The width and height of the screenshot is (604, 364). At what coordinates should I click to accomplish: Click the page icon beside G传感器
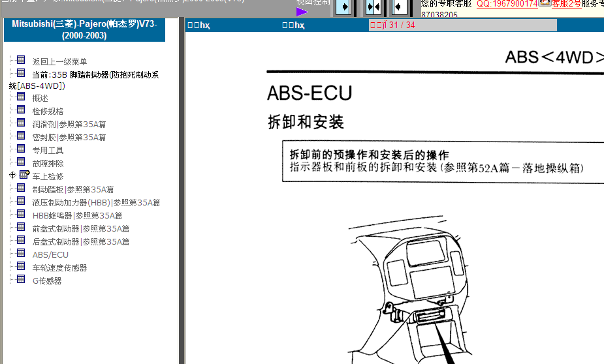pos(21,280)
